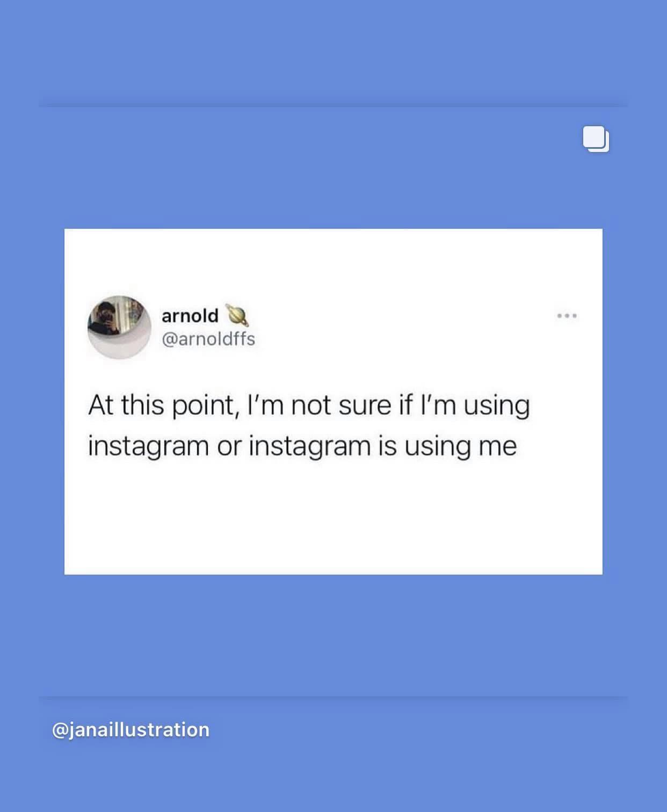Click the tweet line starting 'At this point'
667x812 pixels.
[309, 405]
